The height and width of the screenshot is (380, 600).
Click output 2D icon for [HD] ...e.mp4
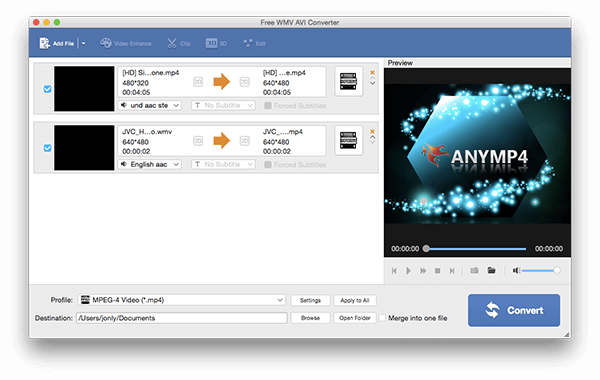(245, 82)
